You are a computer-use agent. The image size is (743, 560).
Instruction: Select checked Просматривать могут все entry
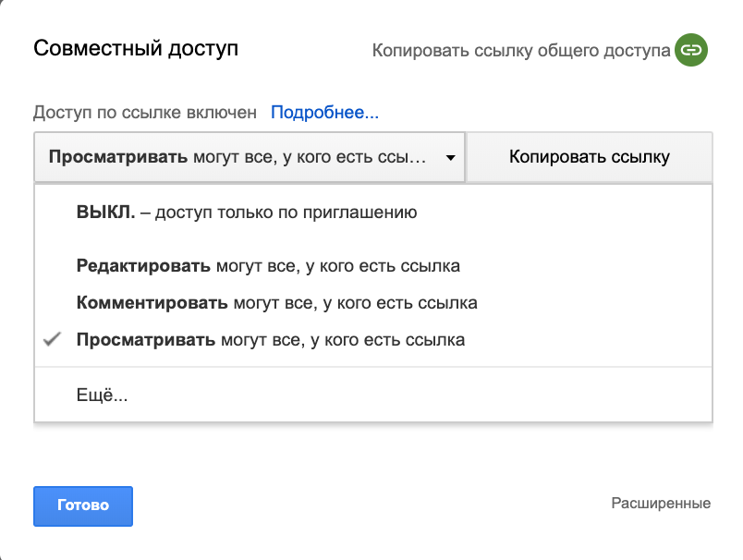click(x=373, y=340)
